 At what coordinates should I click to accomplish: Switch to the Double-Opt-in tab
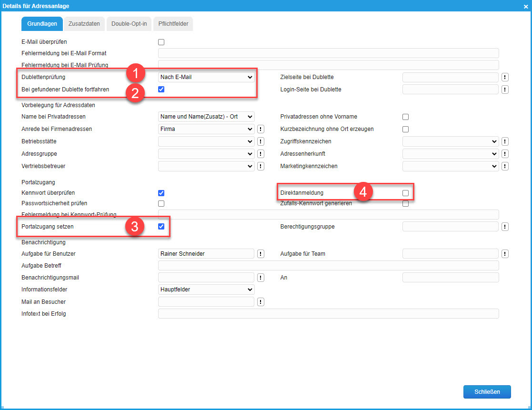[x=129, y=24]
